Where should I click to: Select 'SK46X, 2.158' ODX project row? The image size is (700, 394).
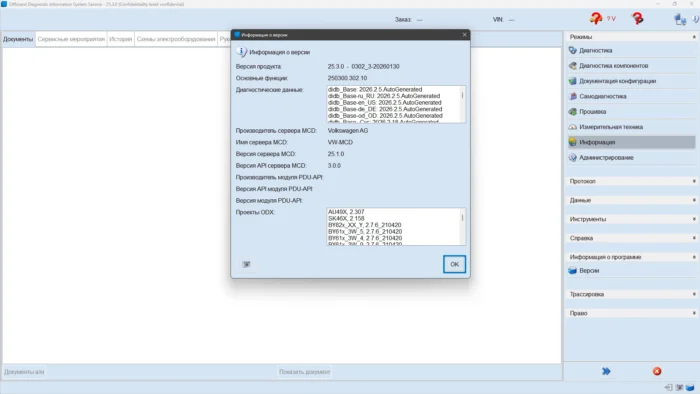click(346, 218)
